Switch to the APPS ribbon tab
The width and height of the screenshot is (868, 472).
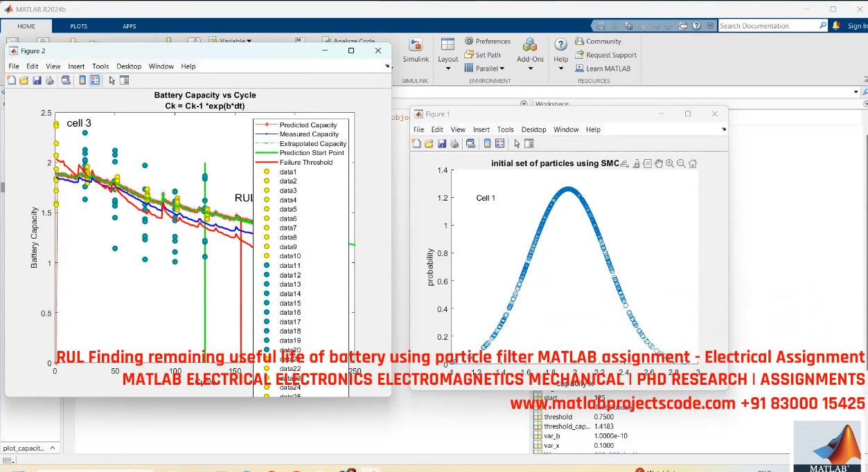pos(130,26)
